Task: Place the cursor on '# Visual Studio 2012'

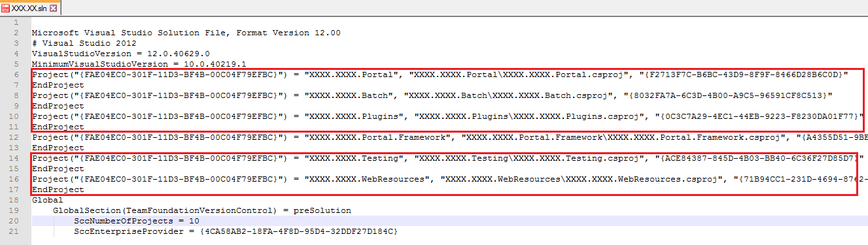Action: coord(84,43)
